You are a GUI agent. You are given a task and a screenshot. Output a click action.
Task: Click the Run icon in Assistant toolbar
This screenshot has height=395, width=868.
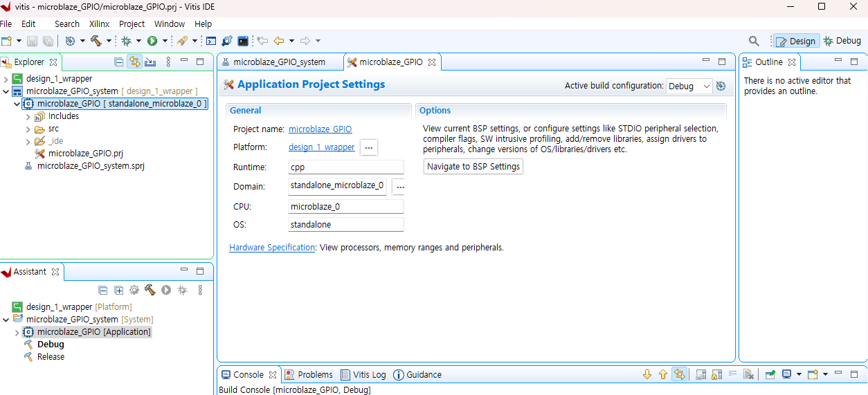pyautogui.click(x=166, y=290)
